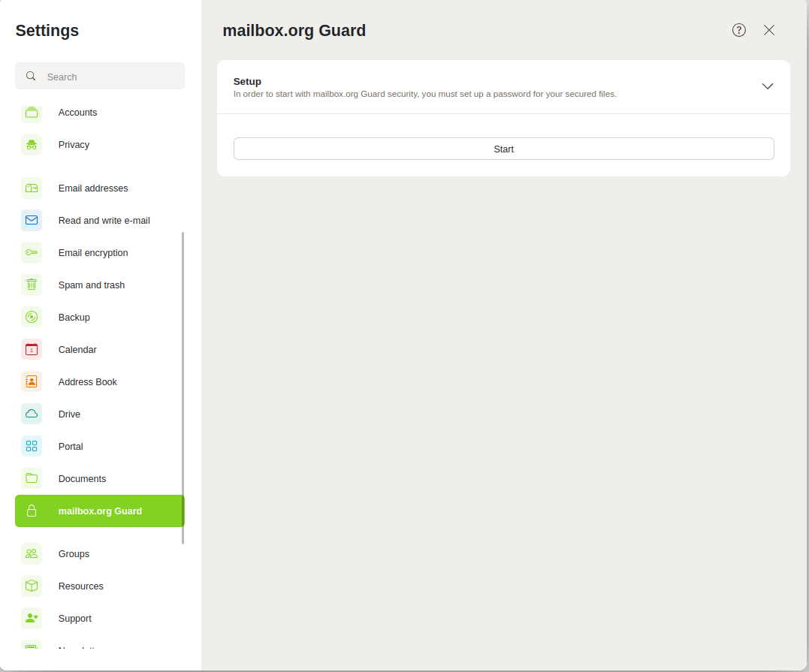Image resolution: width=809 pixels, height=672 pixels.
Task: Click the Setup section heading
Action: (247, 82)
